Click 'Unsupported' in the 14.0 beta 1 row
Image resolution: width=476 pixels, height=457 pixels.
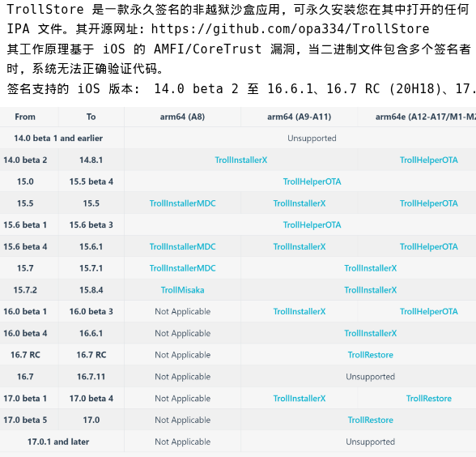[312, 139]
